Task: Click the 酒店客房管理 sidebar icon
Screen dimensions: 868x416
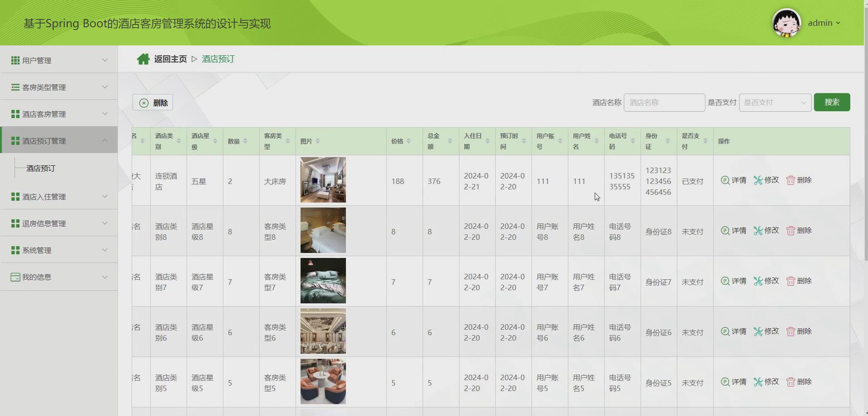Action: pos(15,114)
